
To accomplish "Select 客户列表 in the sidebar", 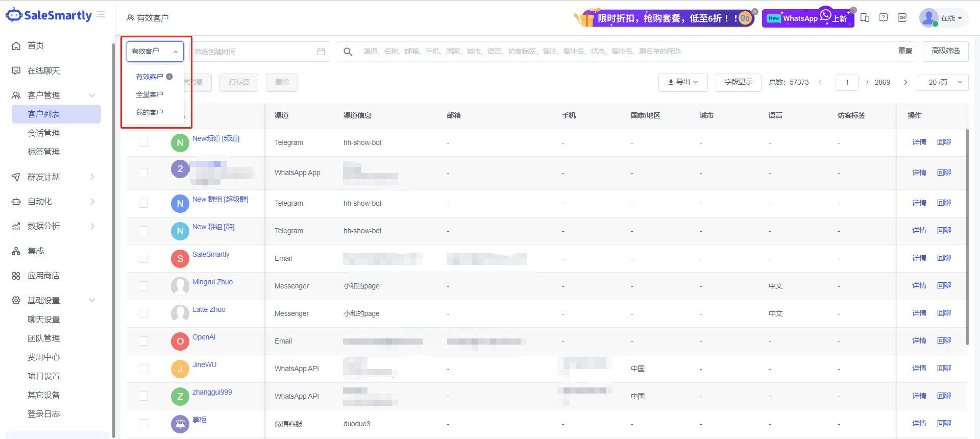I will [x=56, y=114].
